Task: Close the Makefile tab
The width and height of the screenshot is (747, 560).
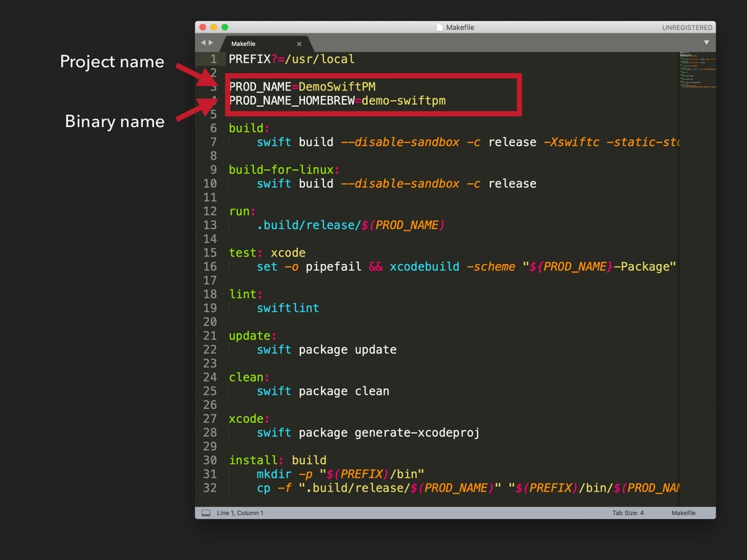Action: tap(299, 44)
